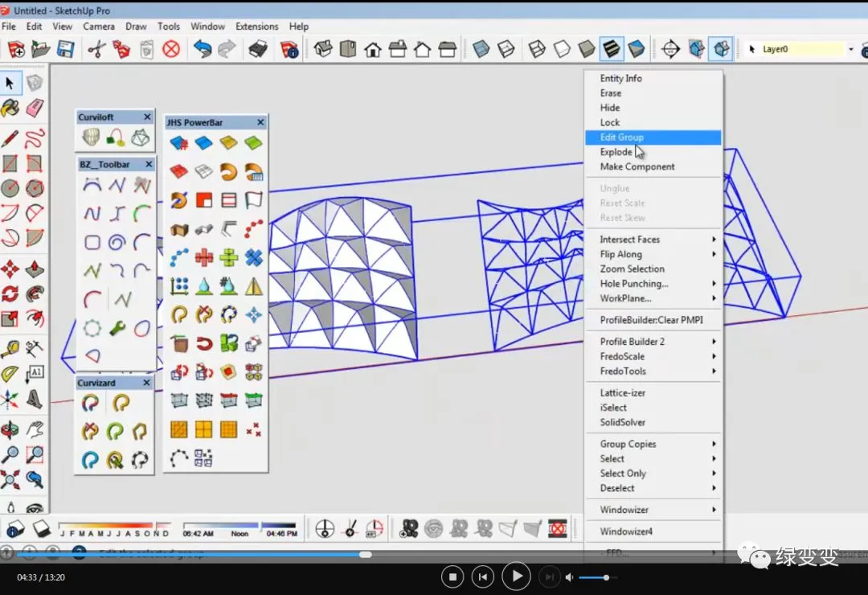Click the Undo arrow icon
The image size is (868, 595).
(202, 49)
